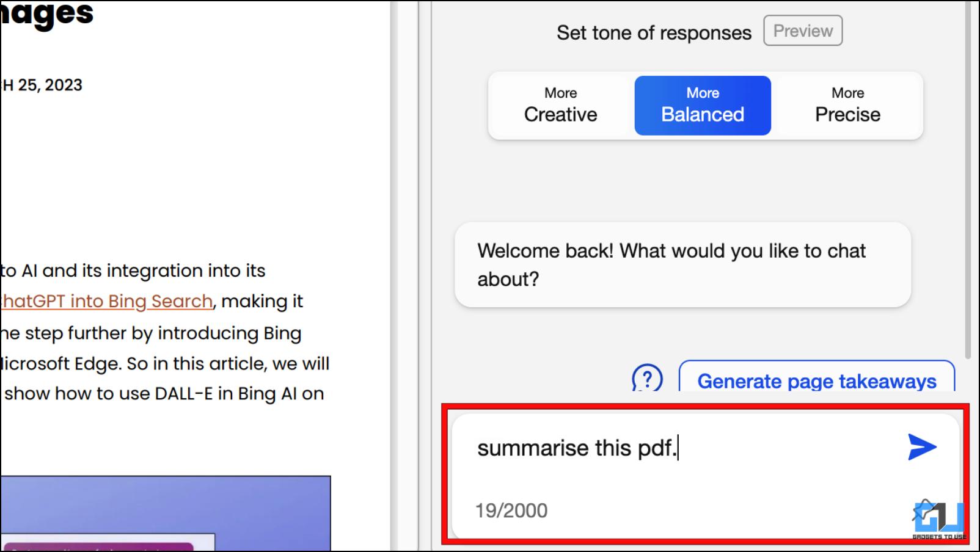This screenshot has height=552, width=980.
Task: Click the Set tone of responses label
Action: [654, 32]
